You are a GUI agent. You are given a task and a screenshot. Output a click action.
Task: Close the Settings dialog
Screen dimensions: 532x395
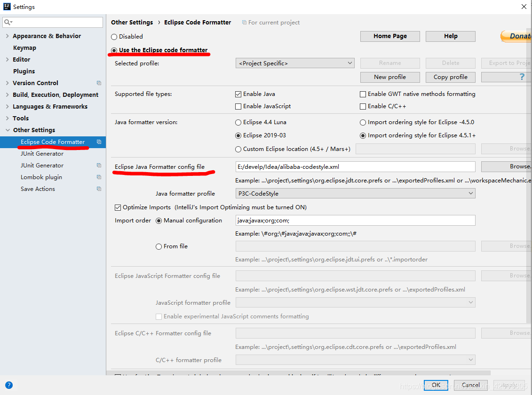(x=524, y=7)
